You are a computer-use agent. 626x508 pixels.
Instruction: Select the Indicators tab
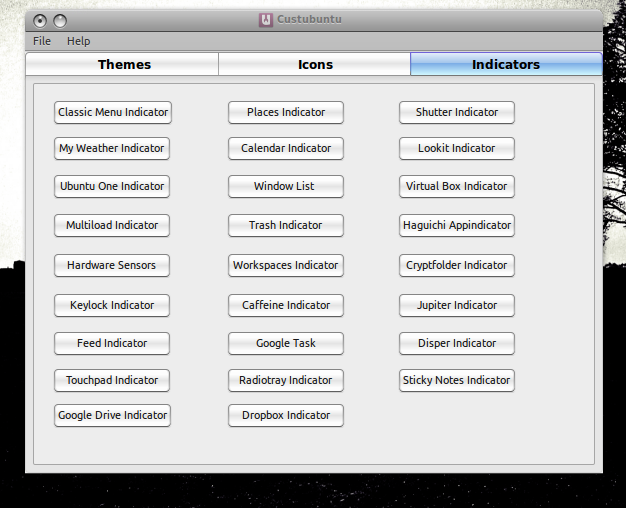coord(506,64)
